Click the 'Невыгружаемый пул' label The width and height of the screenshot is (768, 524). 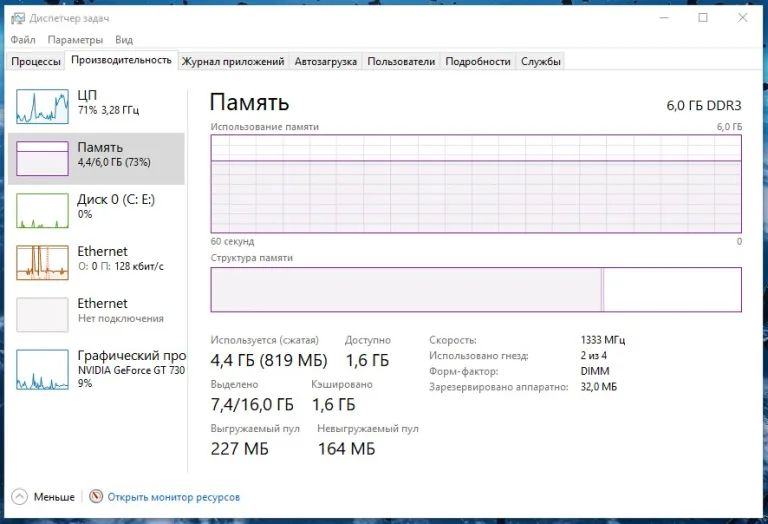(x=368, y=429)
